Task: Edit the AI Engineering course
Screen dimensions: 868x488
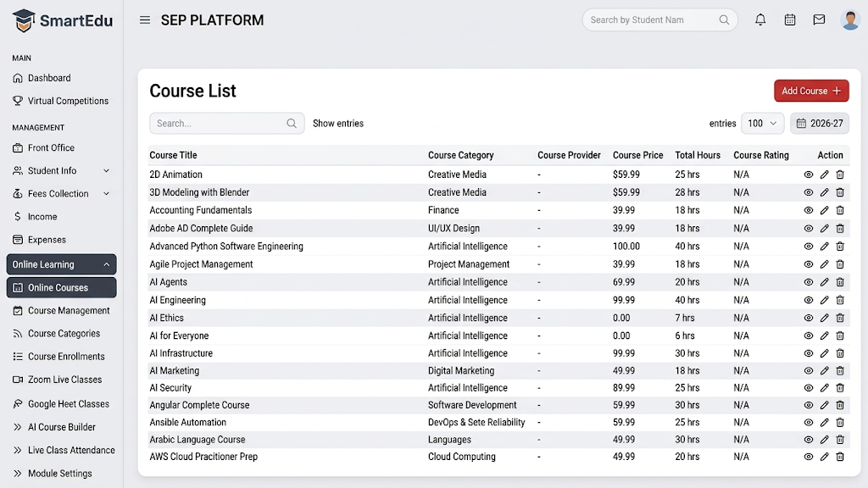Action: tap(824, 300)
